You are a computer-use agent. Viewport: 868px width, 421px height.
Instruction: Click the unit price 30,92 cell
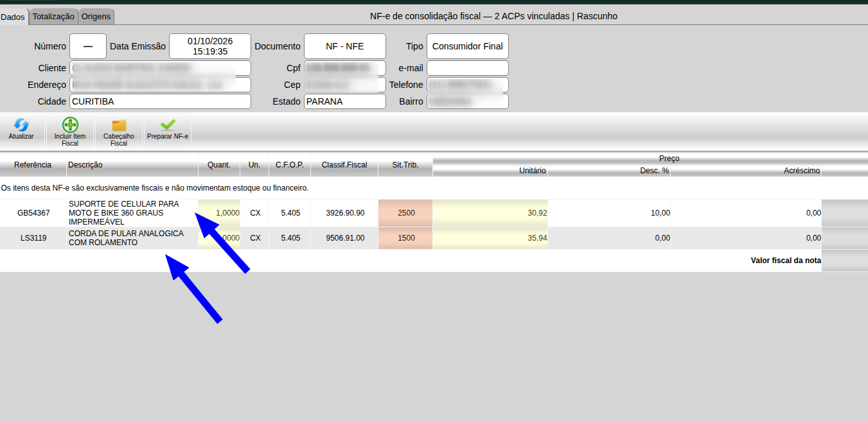[x=490, y=213]
